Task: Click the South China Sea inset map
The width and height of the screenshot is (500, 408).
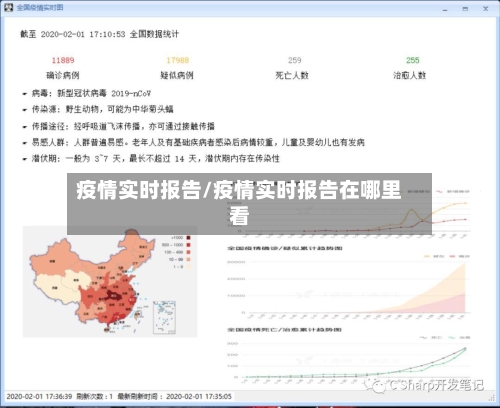Action: coord(164,317)
